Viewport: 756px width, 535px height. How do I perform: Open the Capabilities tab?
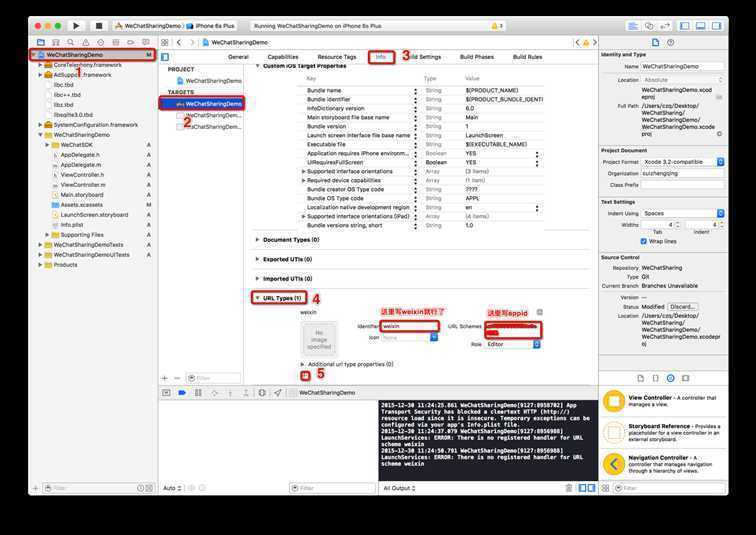coord(283,57)
